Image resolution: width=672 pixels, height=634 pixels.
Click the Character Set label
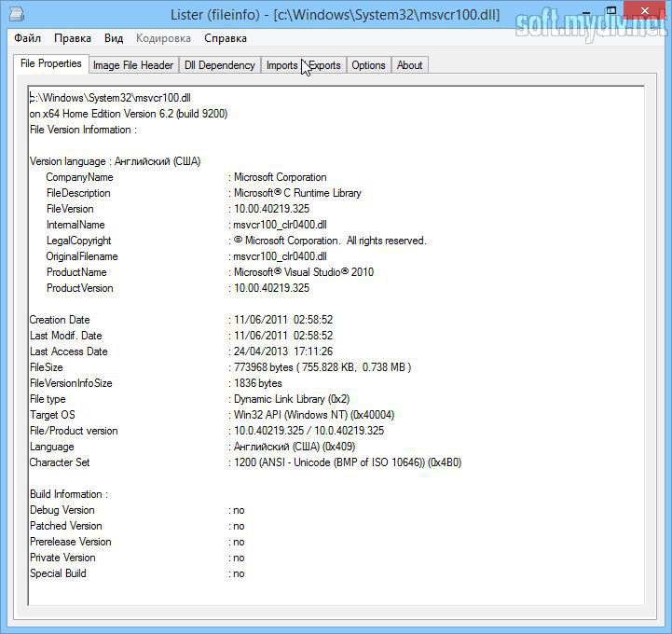pyautogui.click(x=60, y=462)
